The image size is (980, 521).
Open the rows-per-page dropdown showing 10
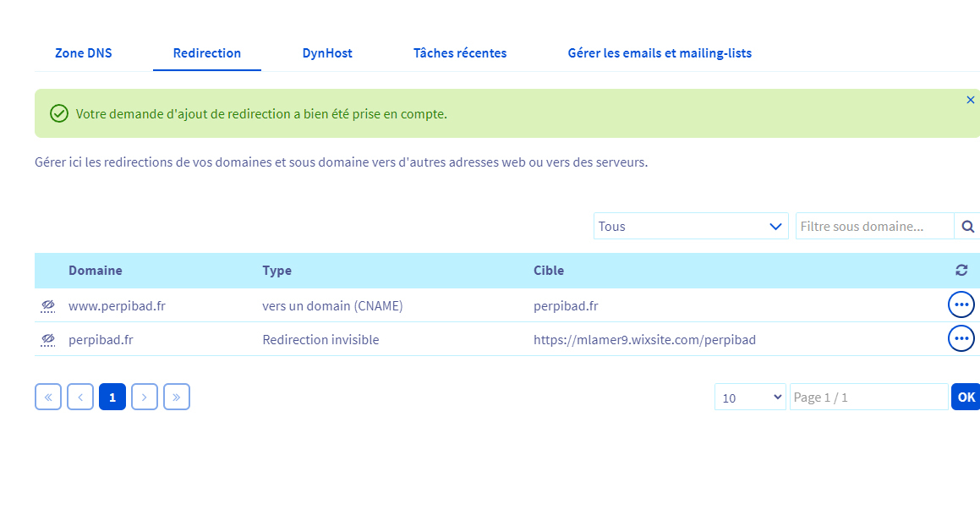pos(750,398)
